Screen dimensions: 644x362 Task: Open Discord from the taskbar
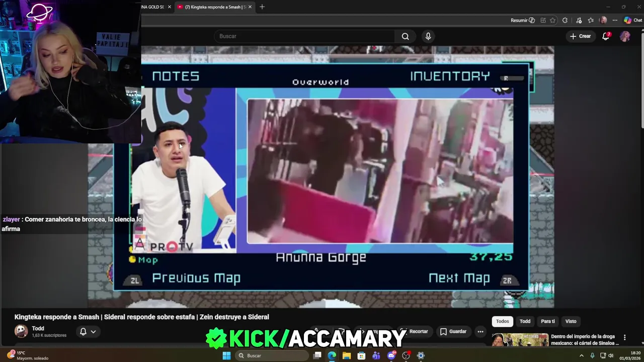(x=391, y=355)
